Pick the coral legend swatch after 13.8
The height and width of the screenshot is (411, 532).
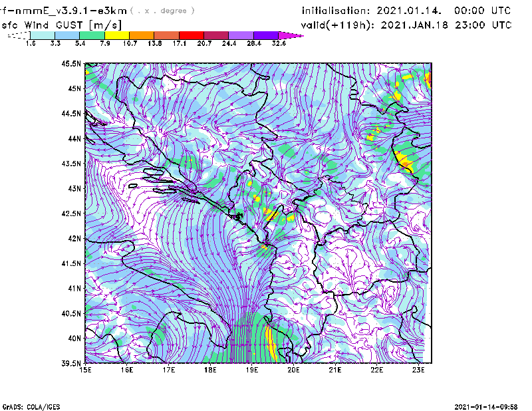pyautogui.click(x=167, y=35)
